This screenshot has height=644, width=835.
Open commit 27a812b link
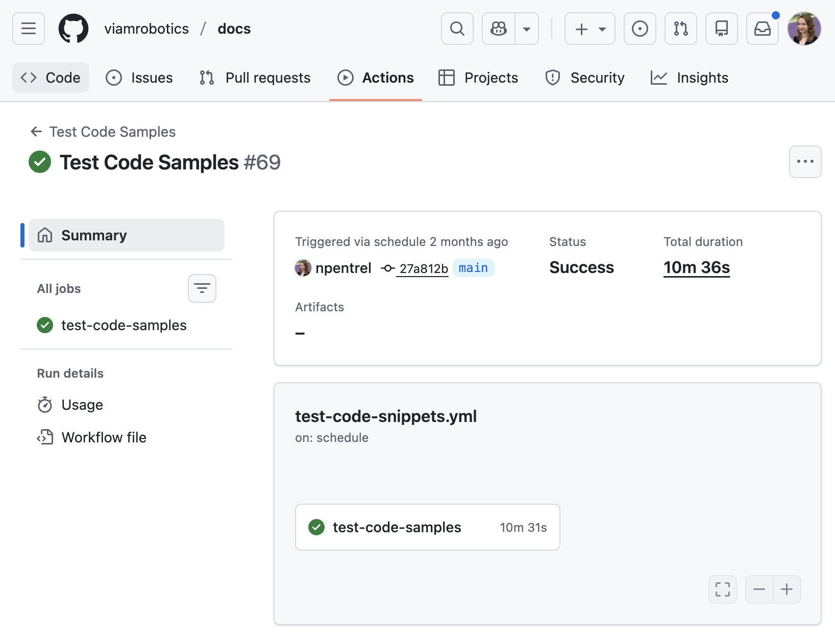[x=423, y=268]
